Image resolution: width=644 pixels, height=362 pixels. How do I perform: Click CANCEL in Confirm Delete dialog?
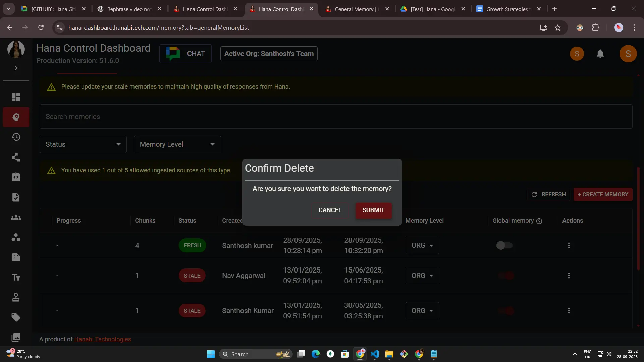click(330, 210)
